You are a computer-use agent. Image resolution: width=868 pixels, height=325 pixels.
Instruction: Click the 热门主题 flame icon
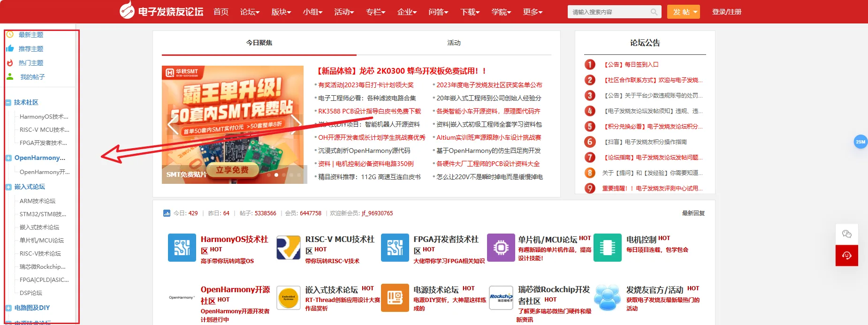point(10,63)
